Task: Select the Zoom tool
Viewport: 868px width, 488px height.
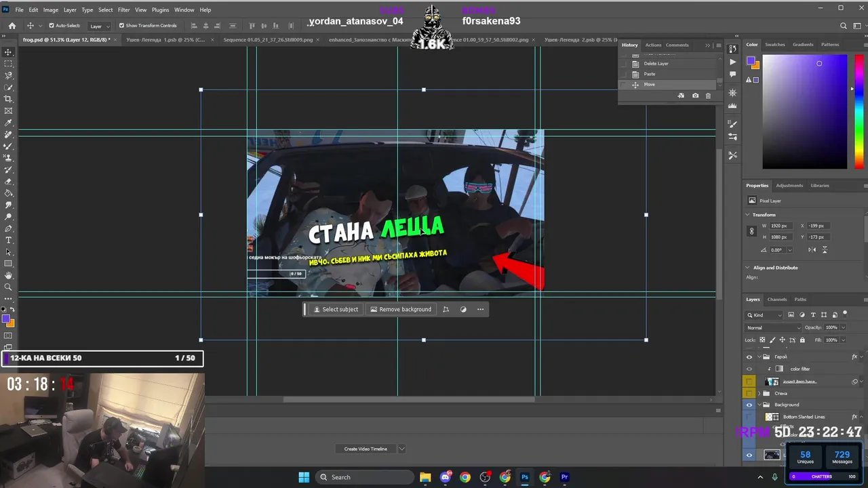Action: [8, 287]
